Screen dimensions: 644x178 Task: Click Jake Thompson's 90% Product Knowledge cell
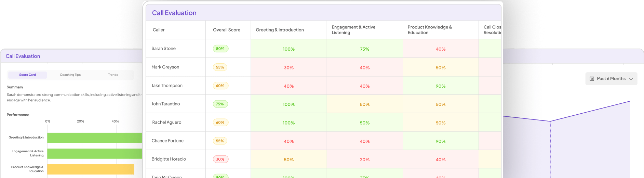pos(441,86)
